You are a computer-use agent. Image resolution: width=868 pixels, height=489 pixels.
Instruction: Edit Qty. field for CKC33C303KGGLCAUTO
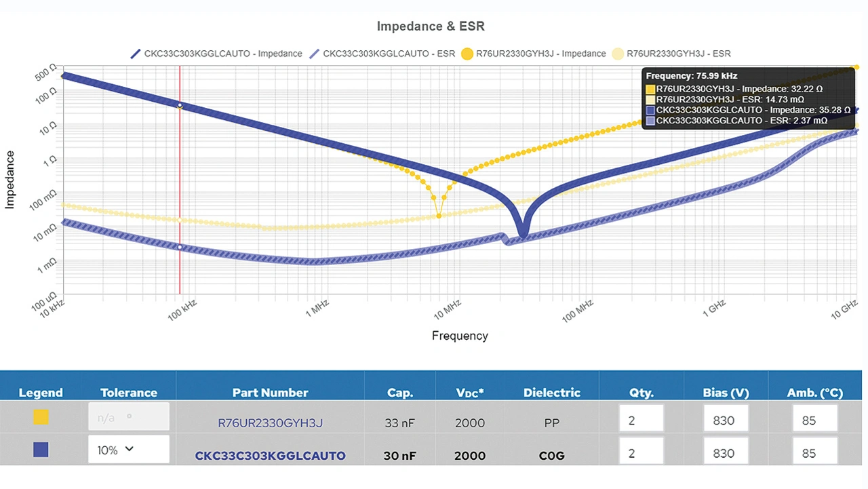point(641,452)
